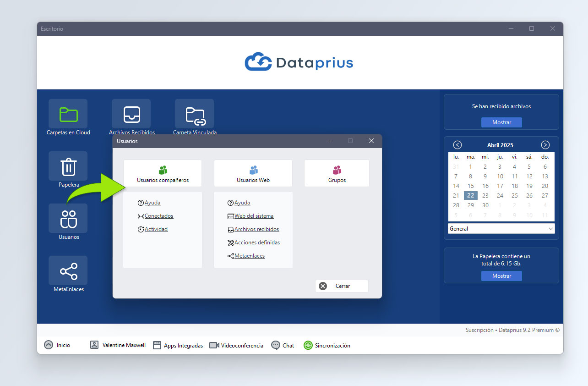Open Valentine Maxwell user profile
This screenshot has height=386, width=588.
click(x=118, y=345)
